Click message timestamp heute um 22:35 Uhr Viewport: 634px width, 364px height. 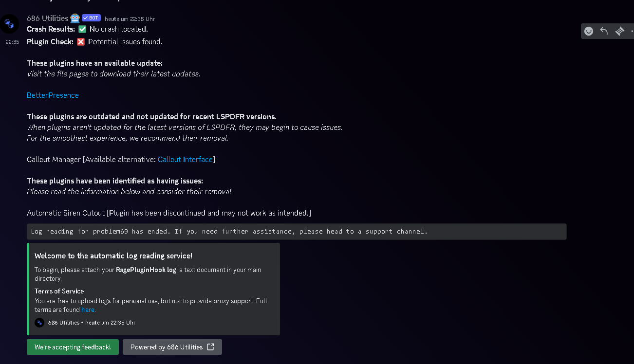(x=130, y=19)
